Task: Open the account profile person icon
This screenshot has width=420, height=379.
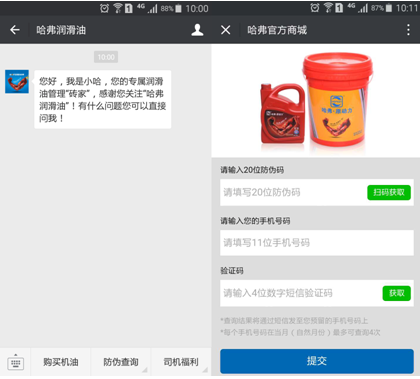Action: coord(197,30)
